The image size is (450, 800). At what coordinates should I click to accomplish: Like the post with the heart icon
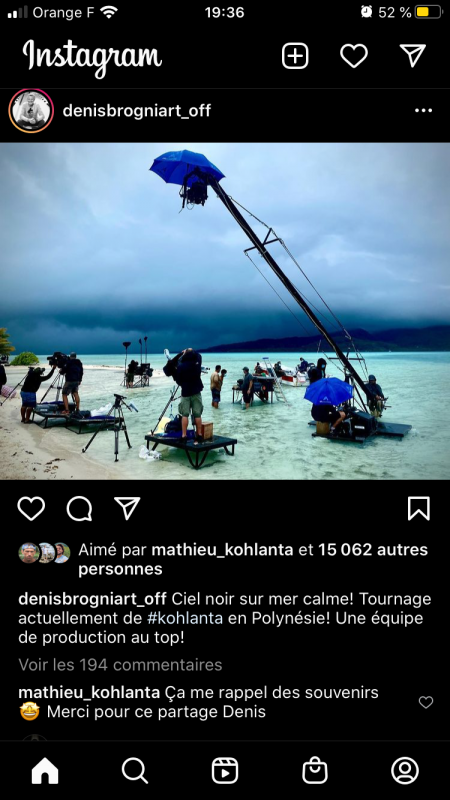(31, 509)
